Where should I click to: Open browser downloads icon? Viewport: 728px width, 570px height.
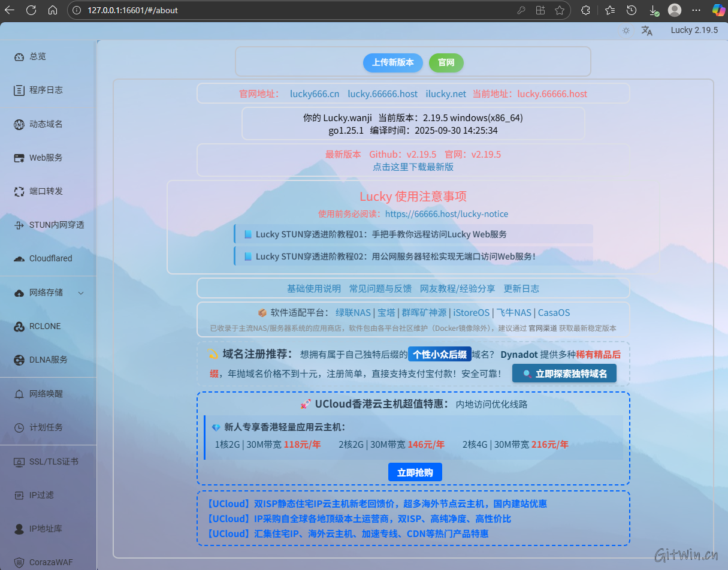click(x=653, y=10)
